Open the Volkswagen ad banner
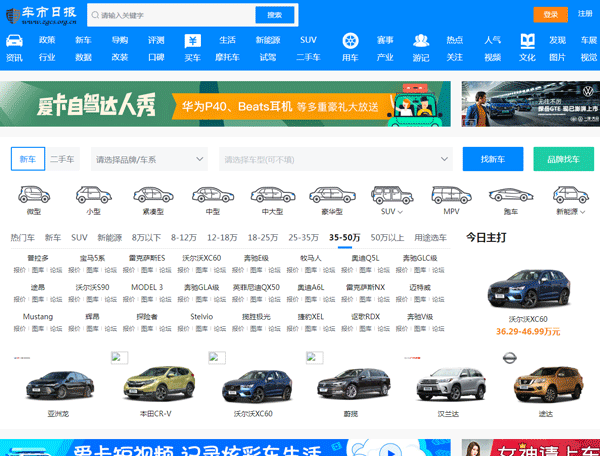This screenshot has height=456, width=600. click(x=531, y=104)
